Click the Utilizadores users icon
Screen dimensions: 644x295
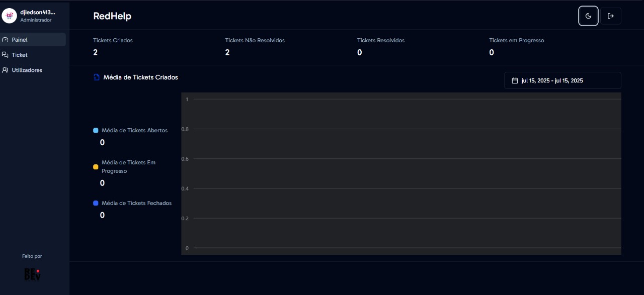point(6,70)
